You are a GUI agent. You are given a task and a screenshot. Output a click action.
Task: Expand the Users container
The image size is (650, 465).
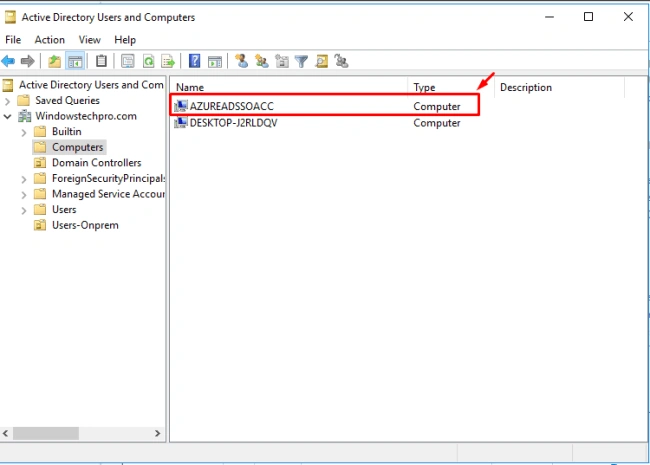[x=24, y=210]
